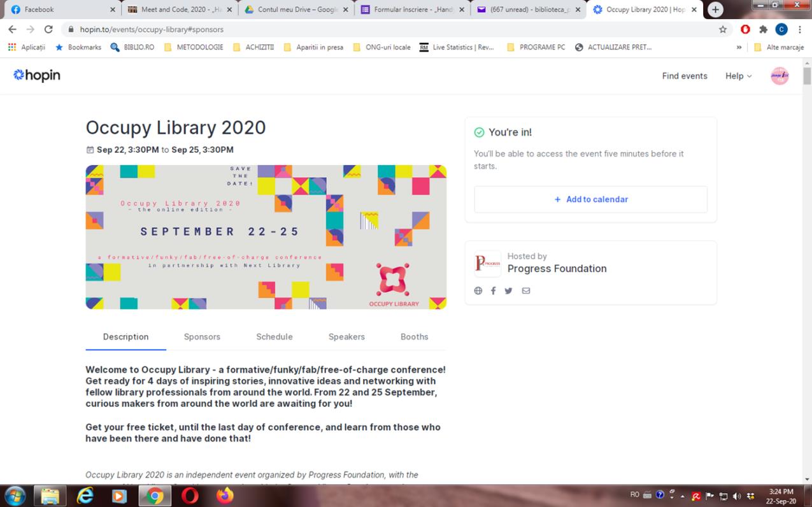The width and height of the screenshot is (812, 507).
Task: Open the Find events link
Action: (x=685, y=76)
